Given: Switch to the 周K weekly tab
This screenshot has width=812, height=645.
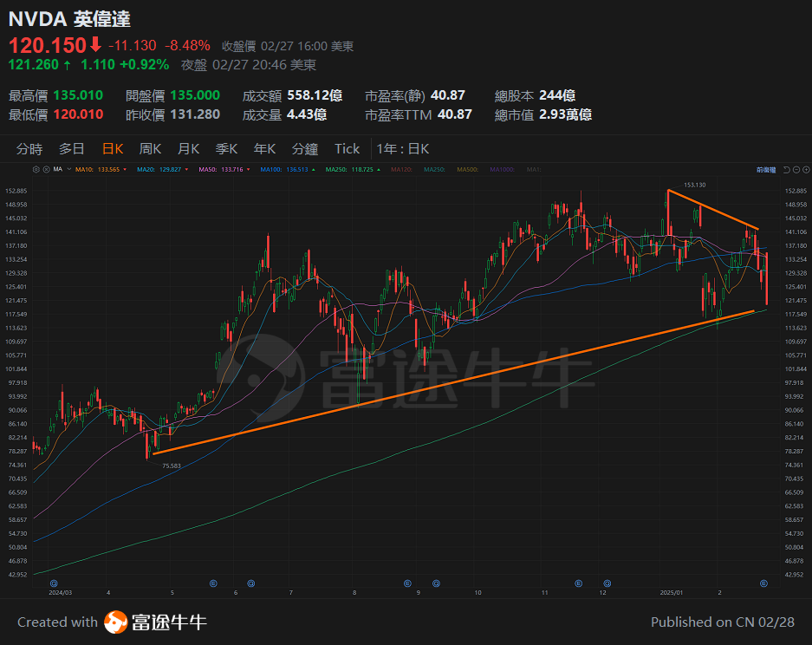Looking at the screenshot, I should pyautogui.click(x=150, y=148).
